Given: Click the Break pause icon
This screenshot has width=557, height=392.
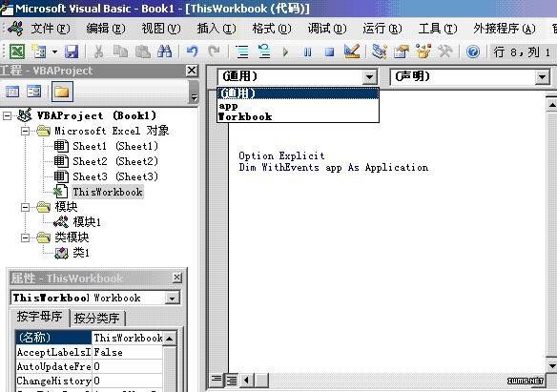Looking at the screenshot, I should tap(308, 52).
